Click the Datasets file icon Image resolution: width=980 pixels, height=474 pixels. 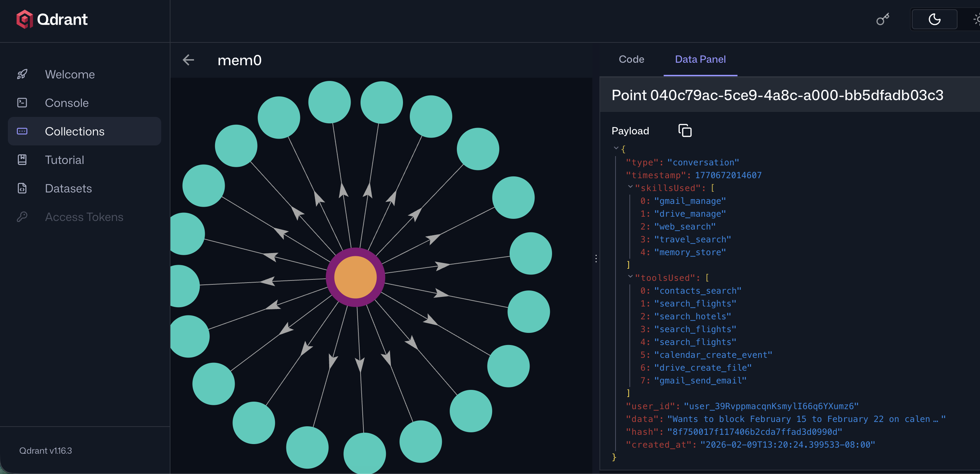click(x=22, y=188)
